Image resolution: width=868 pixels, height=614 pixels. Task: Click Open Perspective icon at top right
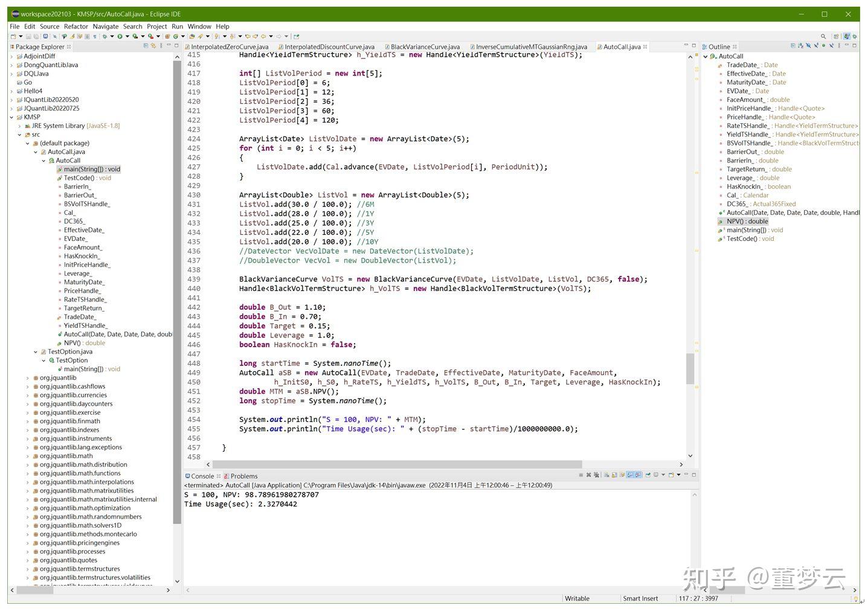[836, 36]
